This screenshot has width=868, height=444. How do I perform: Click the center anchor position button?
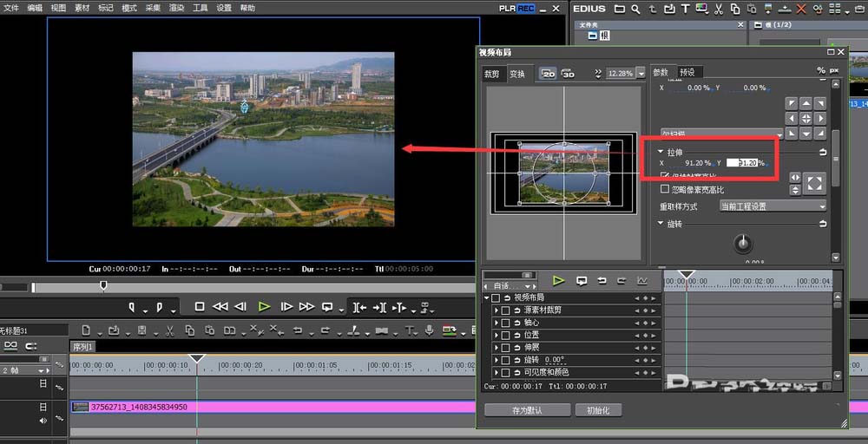click(806, 118)
